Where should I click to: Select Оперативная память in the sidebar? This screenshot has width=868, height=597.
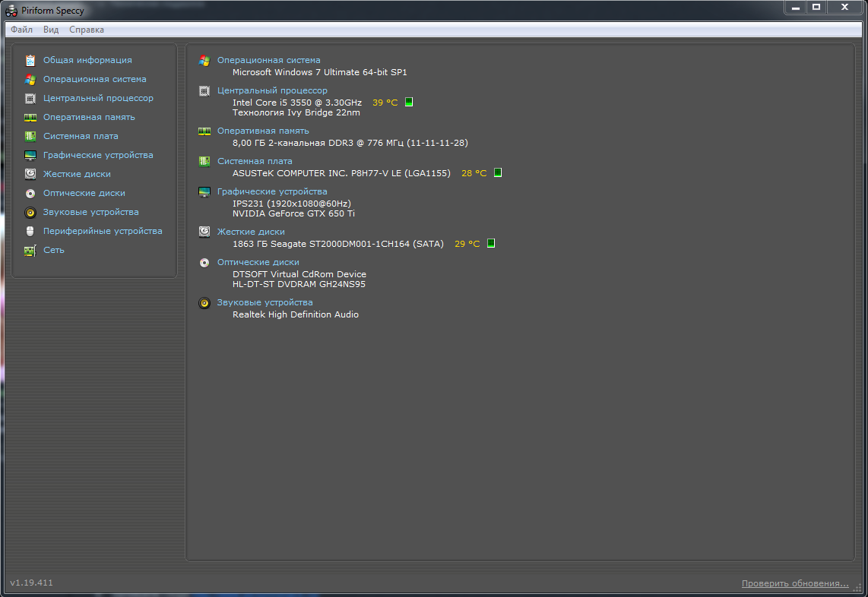(89, 117)
